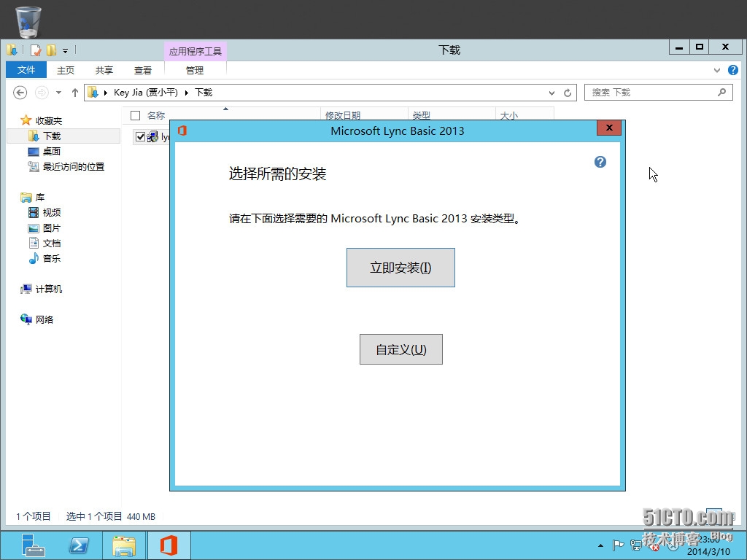Open the quick access toolbar customize dropdown
The image size is (747, 560).
(x=65, y=50)
